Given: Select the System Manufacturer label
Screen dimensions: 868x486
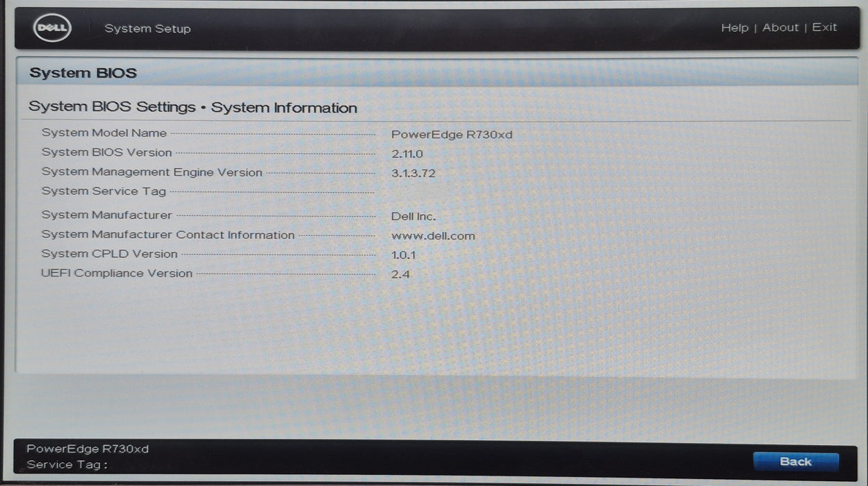Looking at the screenshot, I should 106,215.
